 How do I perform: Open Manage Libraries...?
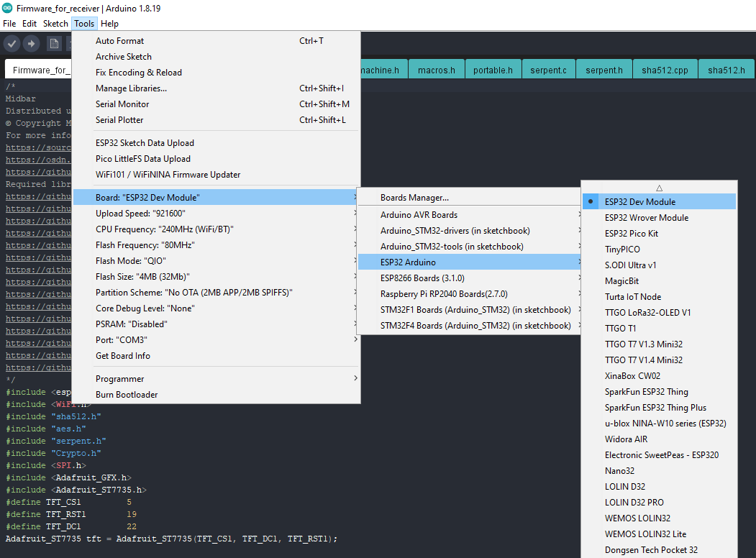coord(217,88)
